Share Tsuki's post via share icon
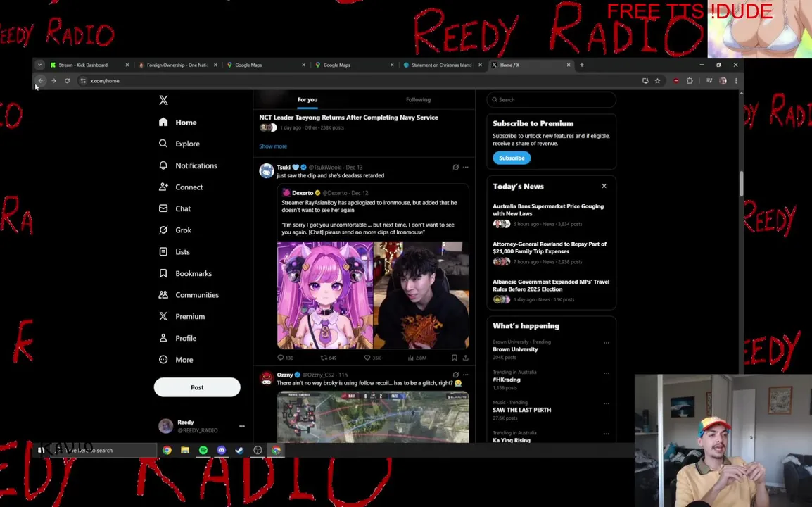This screenshot has width=812, height=507. (466, 358)
